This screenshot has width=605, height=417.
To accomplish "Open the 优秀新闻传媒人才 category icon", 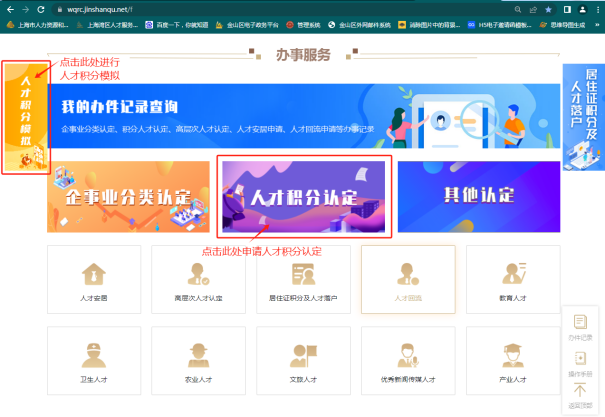I will click(x=408, y=362).
